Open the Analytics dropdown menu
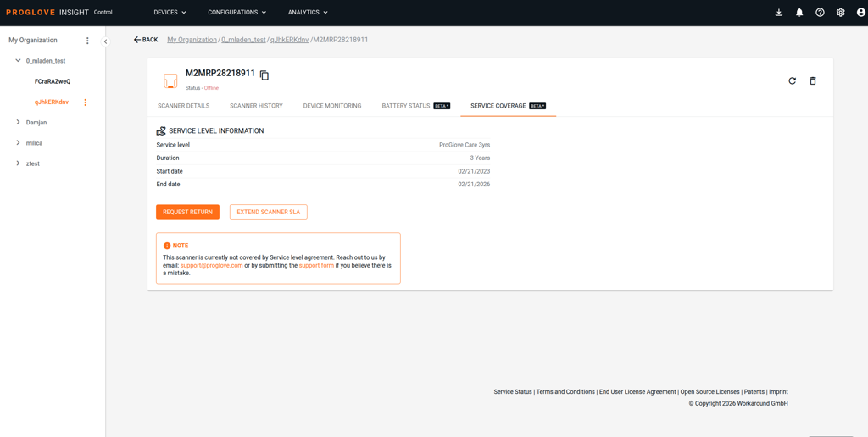Screen dimensions: 868x437 (x=308, y=12)
